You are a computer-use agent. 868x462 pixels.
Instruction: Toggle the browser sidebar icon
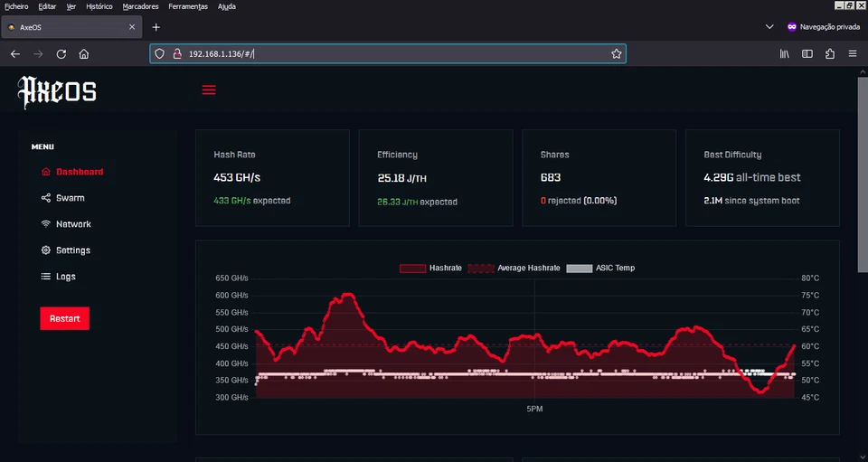807,54
